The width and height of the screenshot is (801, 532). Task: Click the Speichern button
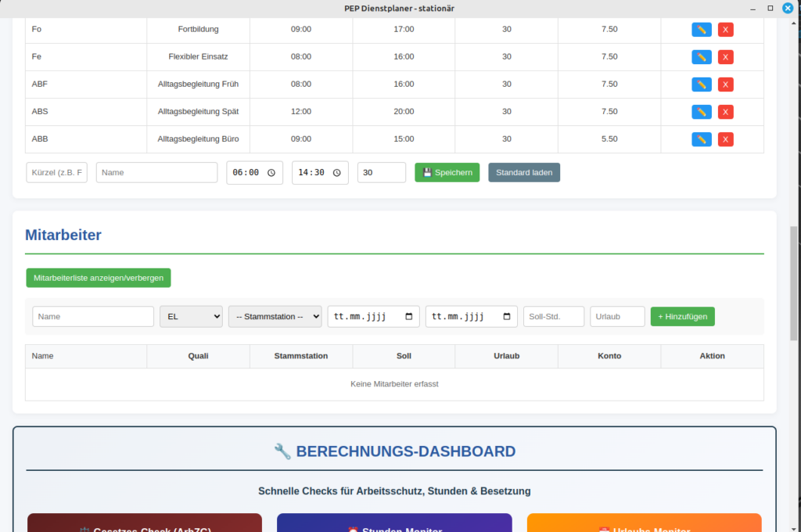click(x=447, y=173)
